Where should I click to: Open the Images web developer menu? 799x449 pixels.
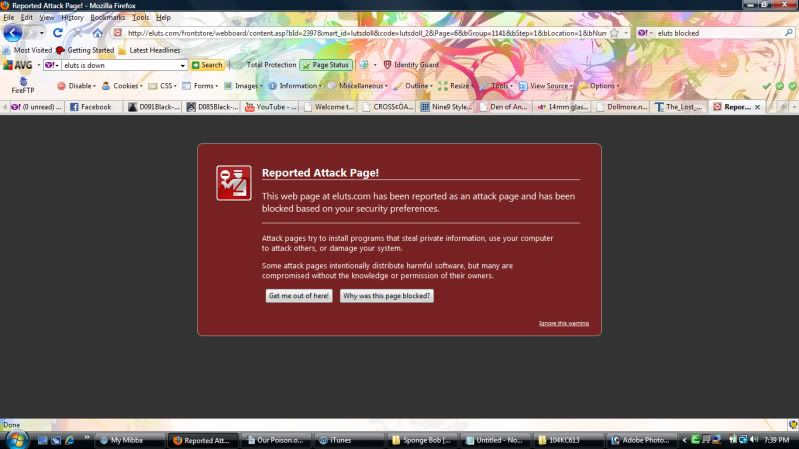coord(243,86)
